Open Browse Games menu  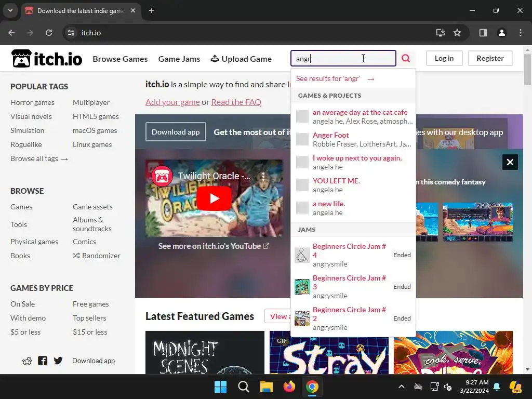(120, 59)
